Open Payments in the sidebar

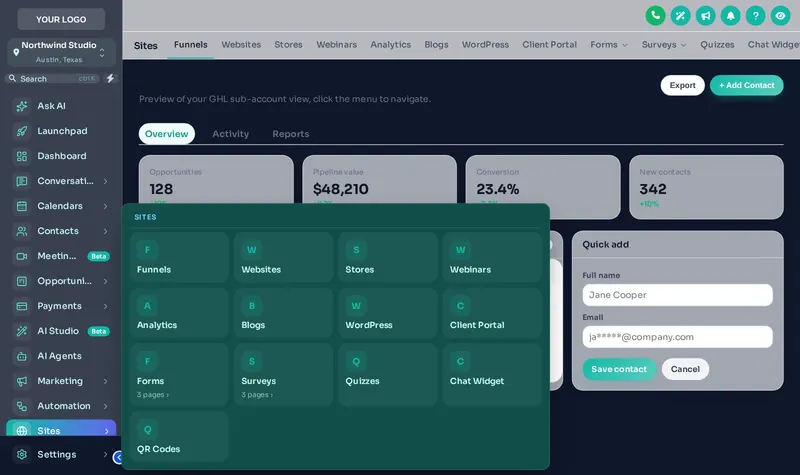click(x=61, y=306)
